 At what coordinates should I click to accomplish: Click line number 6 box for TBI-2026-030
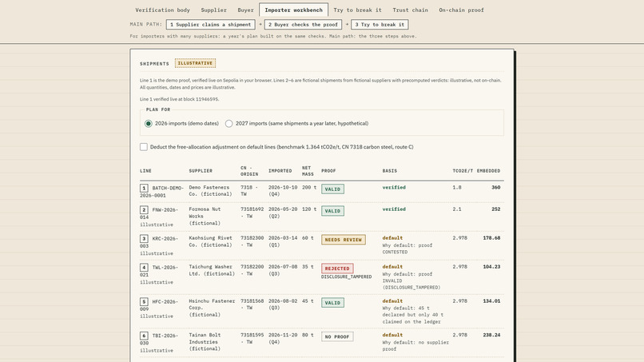(144, 336)
